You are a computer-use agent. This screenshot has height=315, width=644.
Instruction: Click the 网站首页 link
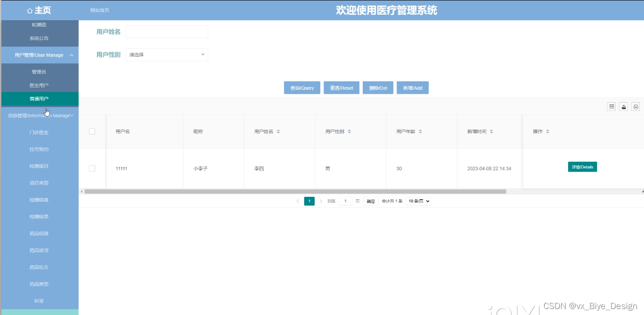100,11
